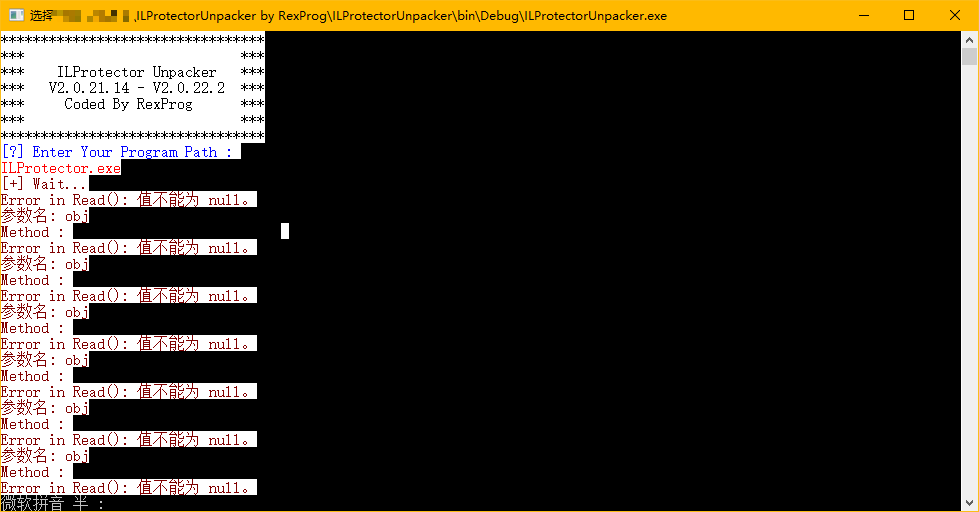Click '[?] Enter Your Program Path :' prompt
Screen dimensions: 979x512
pyautogui.click(x=117, y=152)
